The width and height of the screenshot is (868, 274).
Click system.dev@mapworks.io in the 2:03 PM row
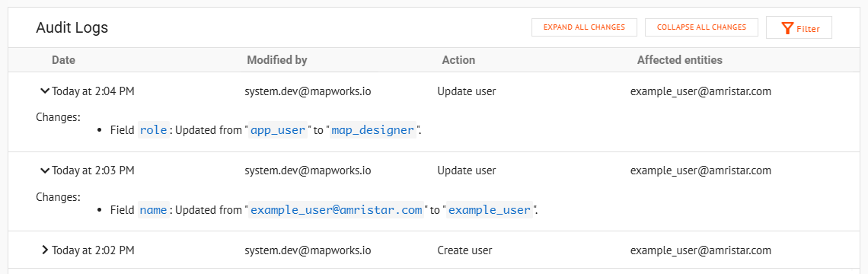click(x=308, y=170)
